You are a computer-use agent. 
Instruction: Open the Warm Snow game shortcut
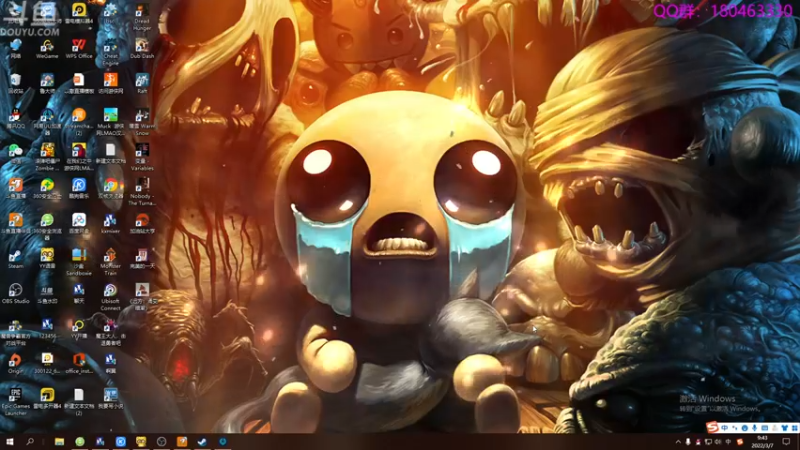click(x=142, y=122)
